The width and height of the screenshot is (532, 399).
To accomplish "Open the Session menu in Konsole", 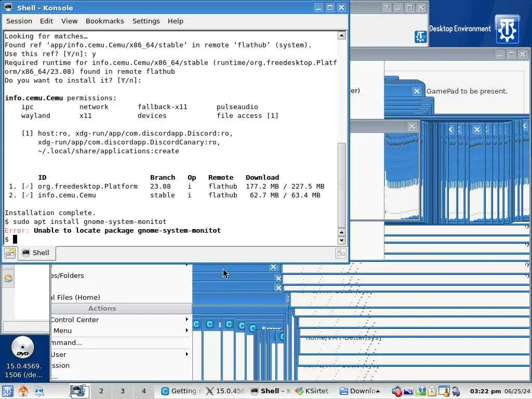I will point(19,21).
